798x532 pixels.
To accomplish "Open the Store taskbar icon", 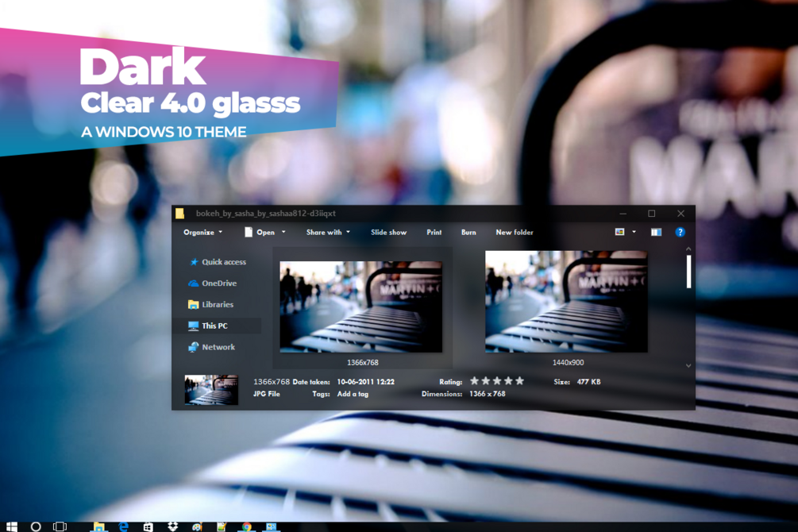I will coord(148,526).
